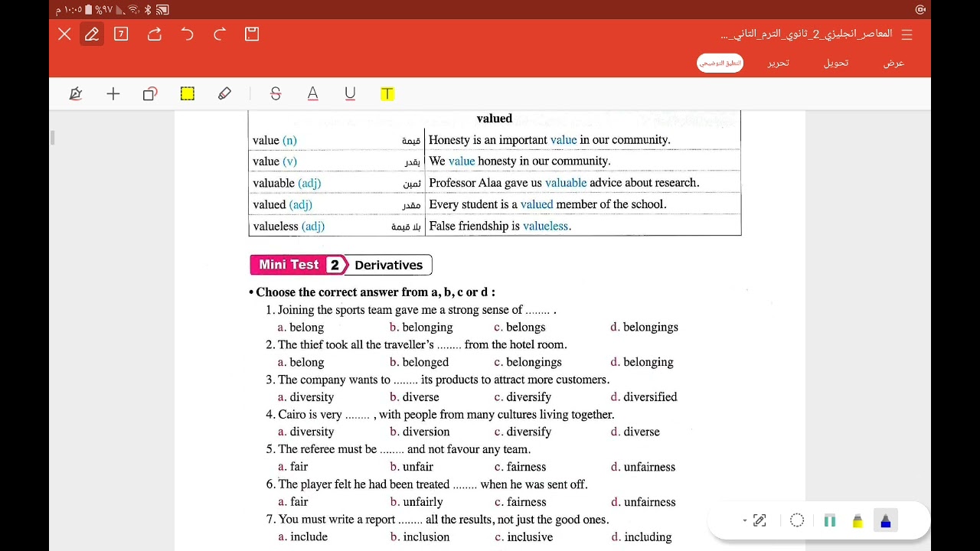Tap the battery percentage indicator

tap(103, 10)
